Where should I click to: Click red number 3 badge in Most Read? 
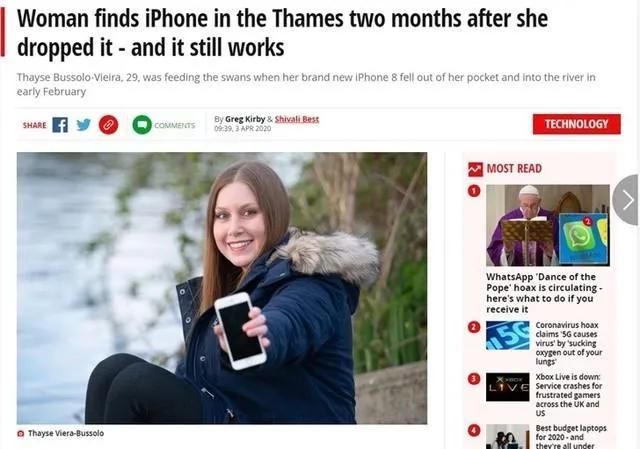coord(474,379)
